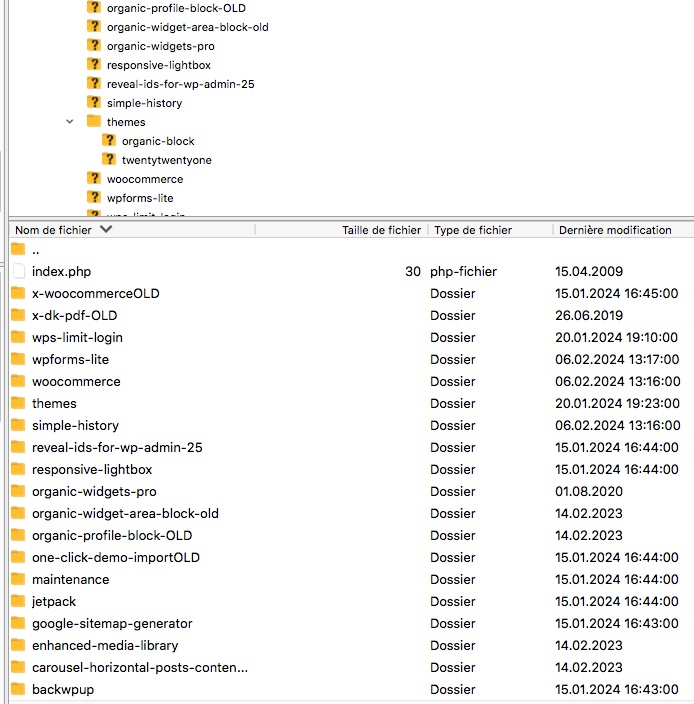The image size is (694, 704).
Task: Select organic-widget-area-block-old question icon in tree
Action: tap(94, 26)
